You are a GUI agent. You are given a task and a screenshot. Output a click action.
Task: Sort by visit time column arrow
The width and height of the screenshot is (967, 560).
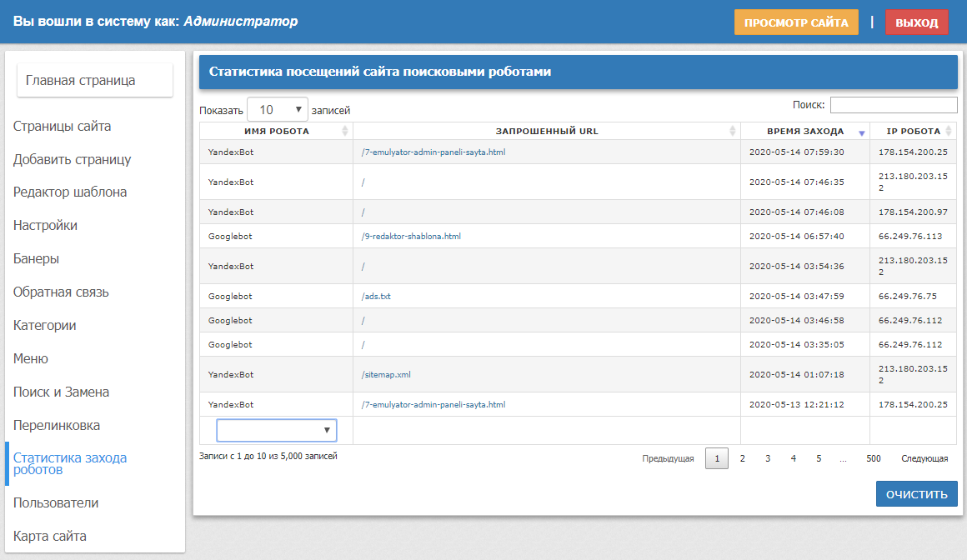point(861,133)
